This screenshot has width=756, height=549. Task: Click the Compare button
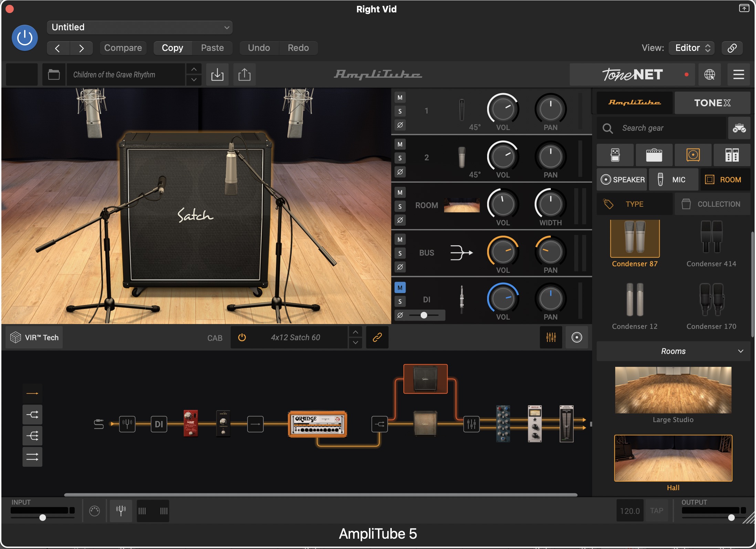(123, 48)
